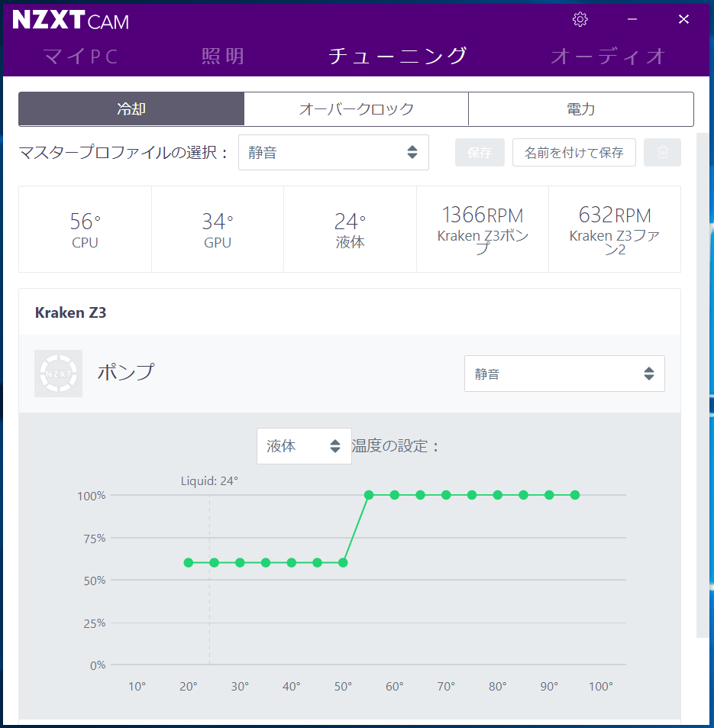Open the 電力 sub-tab
This screenshot has height=728, width=714.
581,109
